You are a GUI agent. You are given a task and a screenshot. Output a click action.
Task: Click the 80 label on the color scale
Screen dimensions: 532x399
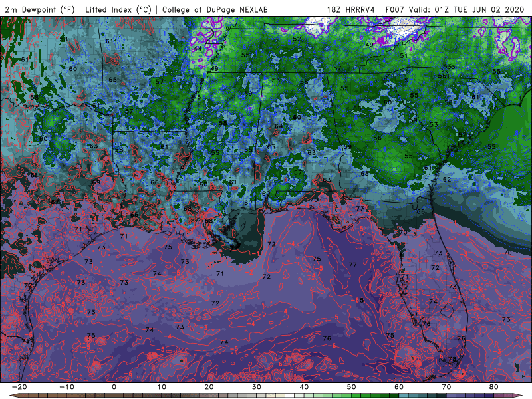coord(494,387)
